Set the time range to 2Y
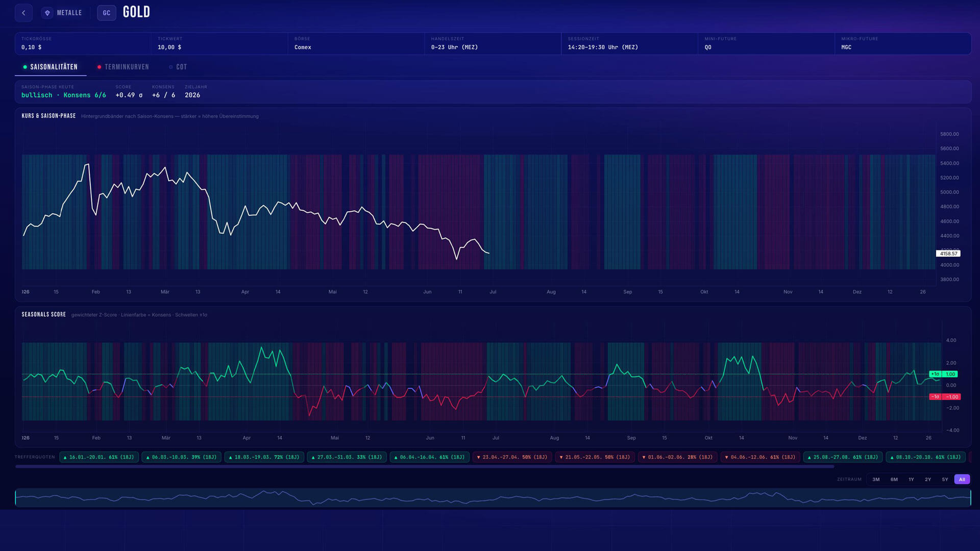This screenshot has height=551, width=980. click(x=928, y=479)
